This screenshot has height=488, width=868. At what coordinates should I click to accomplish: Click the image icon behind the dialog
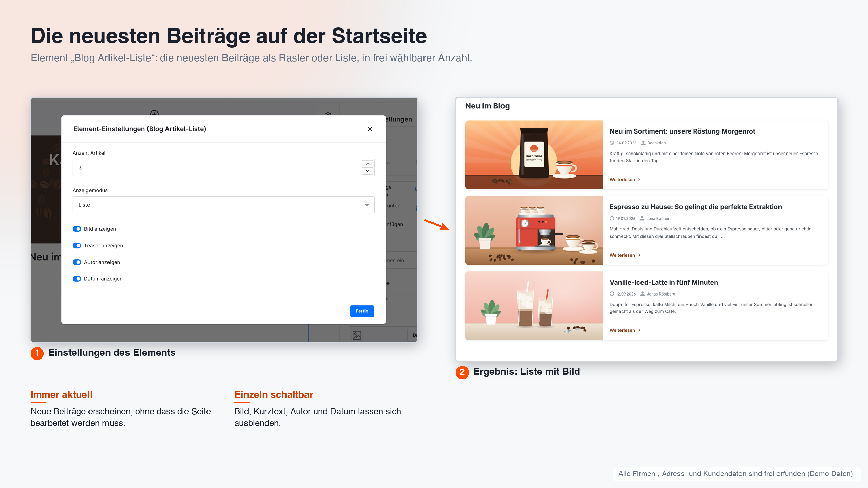357,335
